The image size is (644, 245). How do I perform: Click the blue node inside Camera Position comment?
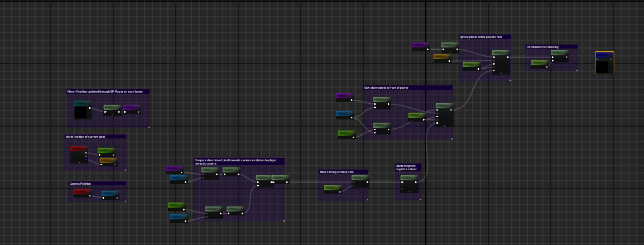tap(110, 194)
